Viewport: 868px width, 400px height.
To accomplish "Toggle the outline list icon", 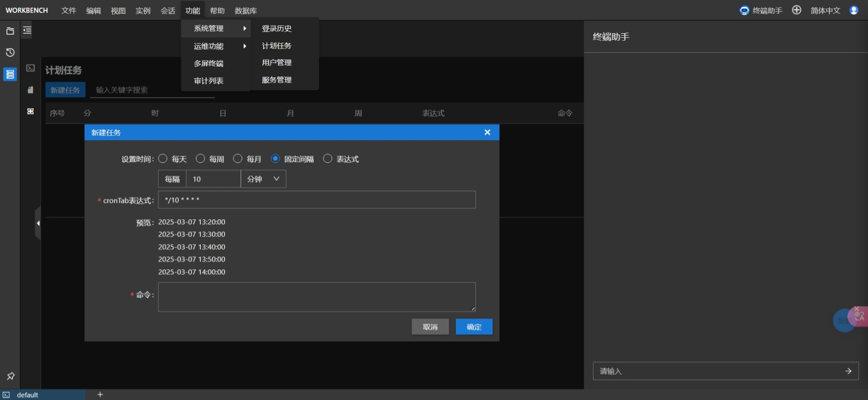I will 27,30.
